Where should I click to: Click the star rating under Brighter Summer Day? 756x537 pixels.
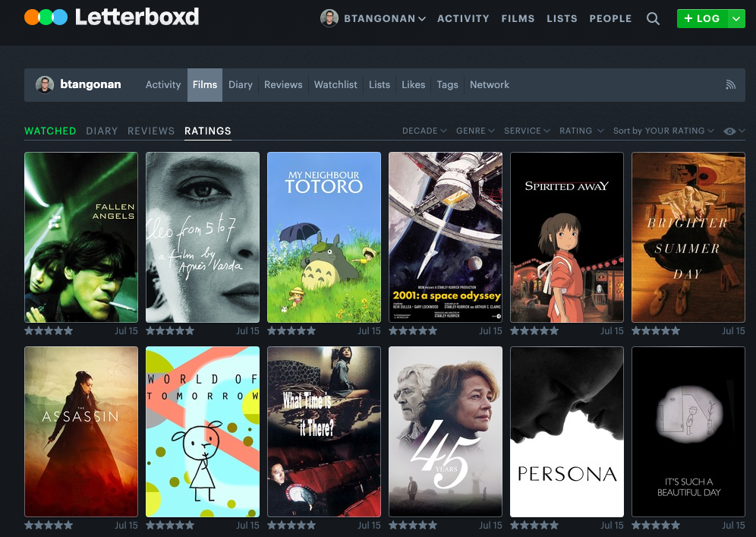[x=657, y=331]
